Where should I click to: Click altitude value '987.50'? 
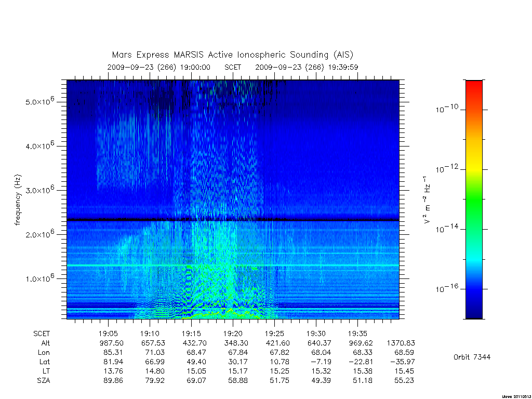(111, 343)
